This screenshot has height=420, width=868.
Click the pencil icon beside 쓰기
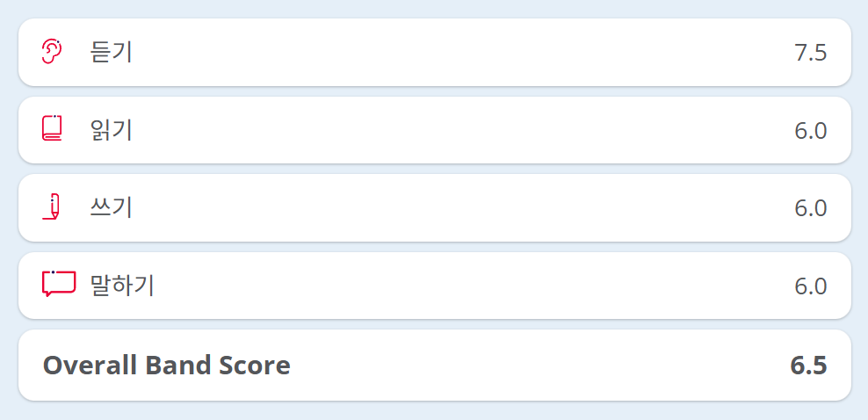(54, 207)
